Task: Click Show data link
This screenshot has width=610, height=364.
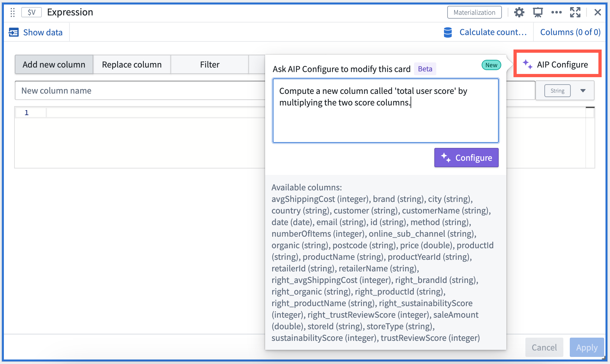Action: click(43, 32)
